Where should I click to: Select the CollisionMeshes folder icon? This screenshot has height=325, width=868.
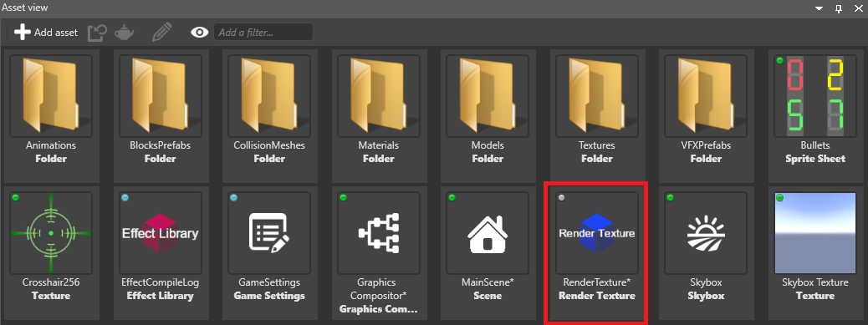pos(269,95)
